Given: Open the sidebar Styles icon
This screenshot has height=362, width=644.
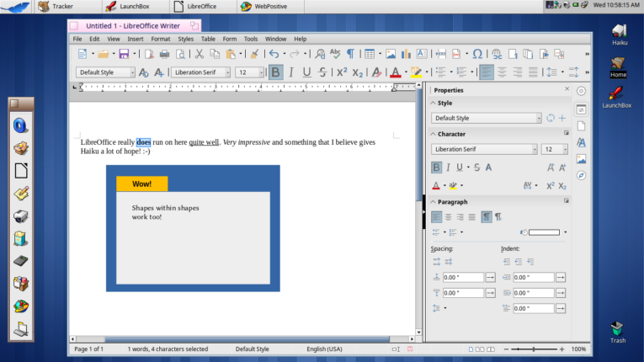Looking at the screenshot, I should pyautogui.click(x=581, y=142).
